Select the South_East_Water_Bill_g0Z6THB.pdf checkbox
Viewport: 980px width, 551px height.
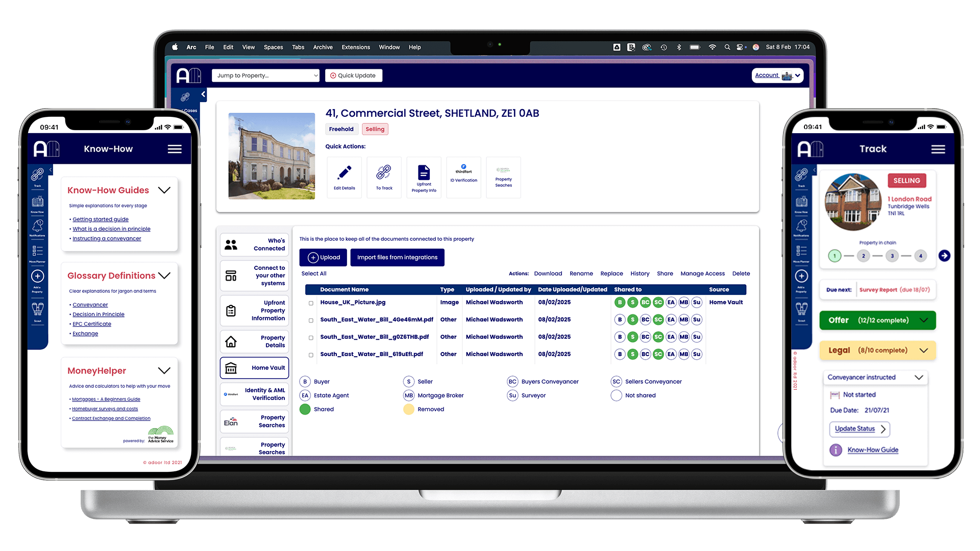click(311, 338)
